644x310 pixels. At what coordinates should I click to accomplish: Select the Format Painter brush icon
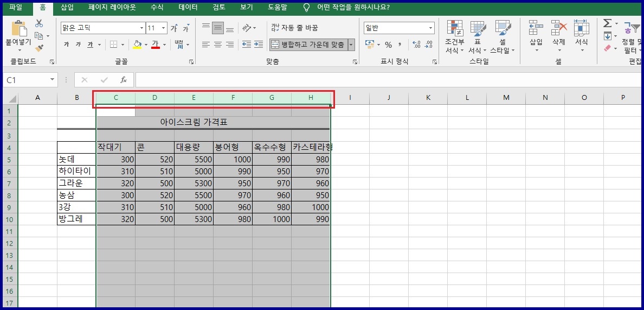(39, 48)
